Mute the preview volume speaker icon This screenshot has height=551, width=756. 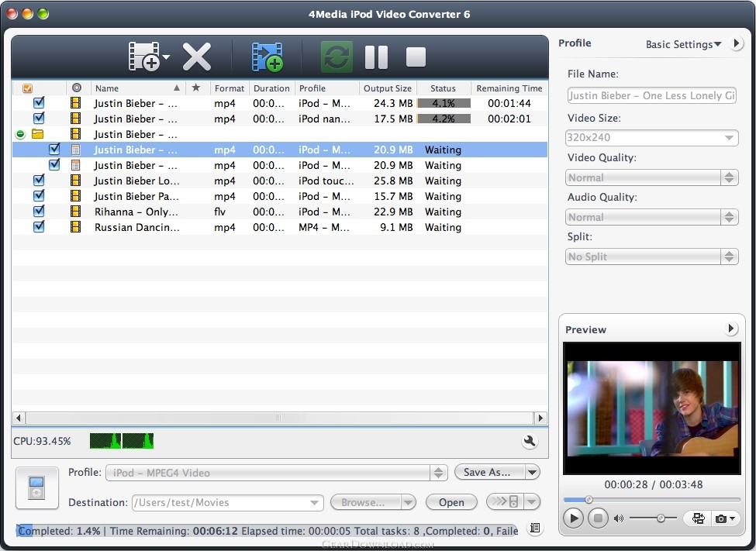619,518
